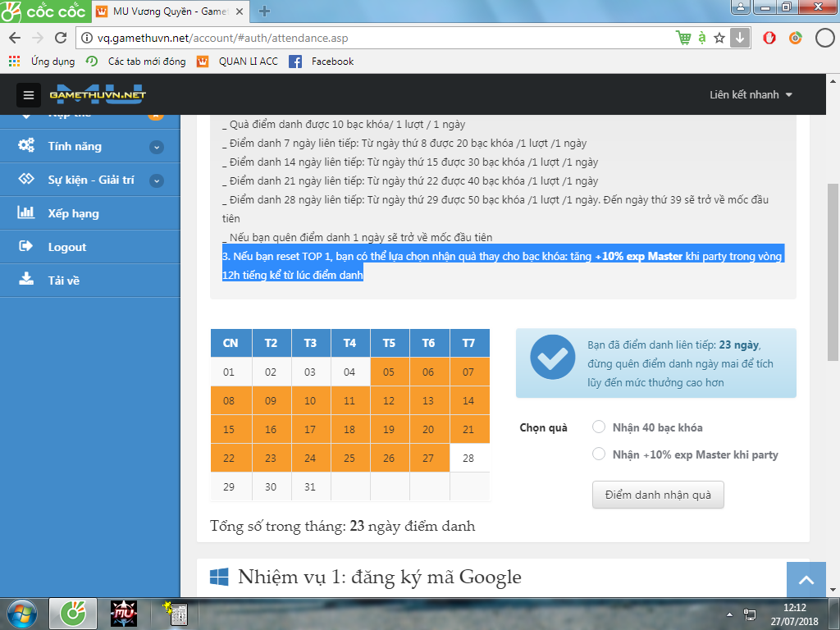Bookmark page with star icon
The image size is (840, 630).
(x=719, y=38)
